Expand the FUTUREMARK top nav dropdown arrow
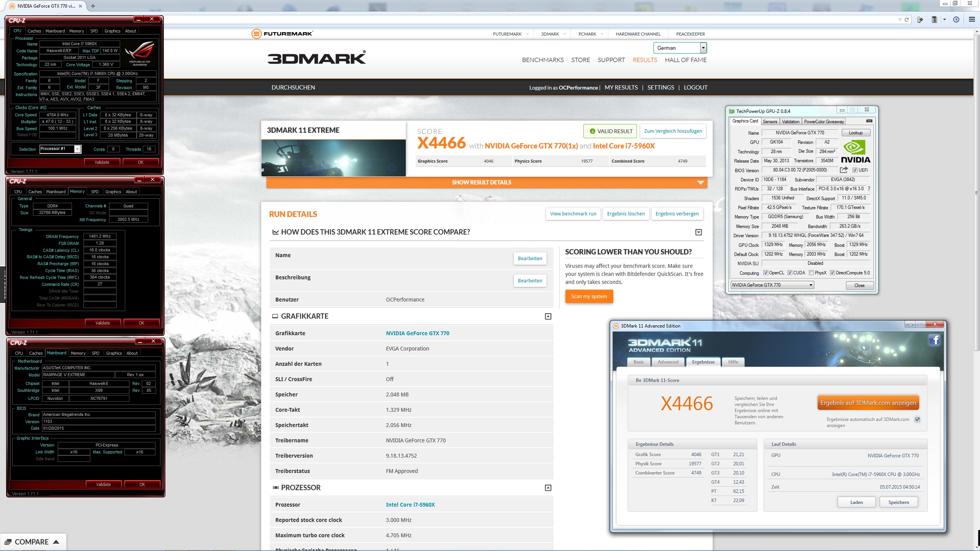Screen dimensions: 980x551 [x=528, y=34]
